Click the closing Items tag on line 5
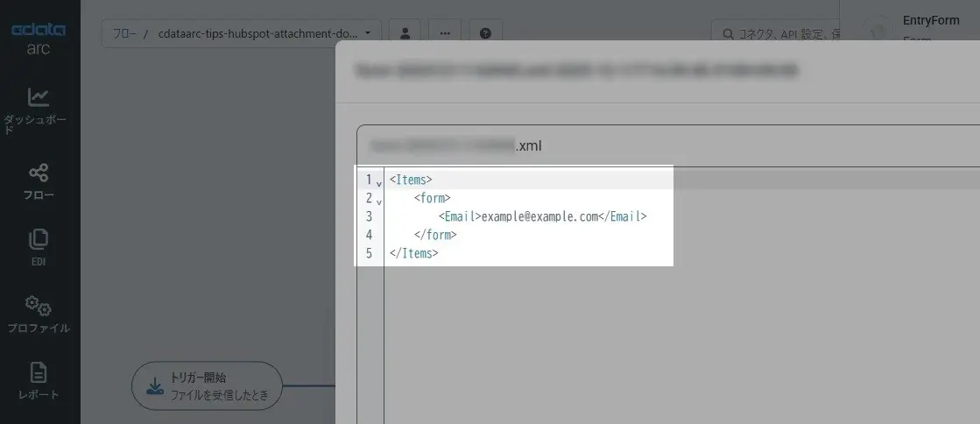The image size is (980, 424). [x=413, y=253]
